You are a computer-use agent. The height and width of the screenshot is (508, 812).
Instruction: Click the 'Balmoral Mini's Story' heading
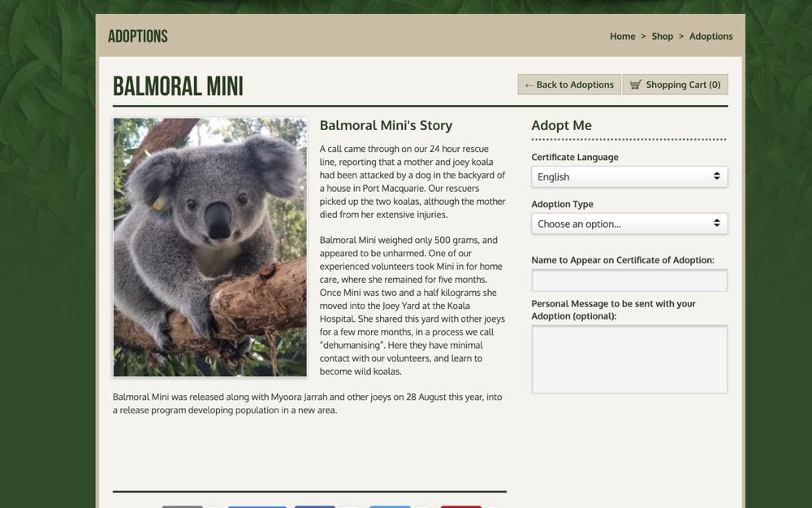pos(386,125)
